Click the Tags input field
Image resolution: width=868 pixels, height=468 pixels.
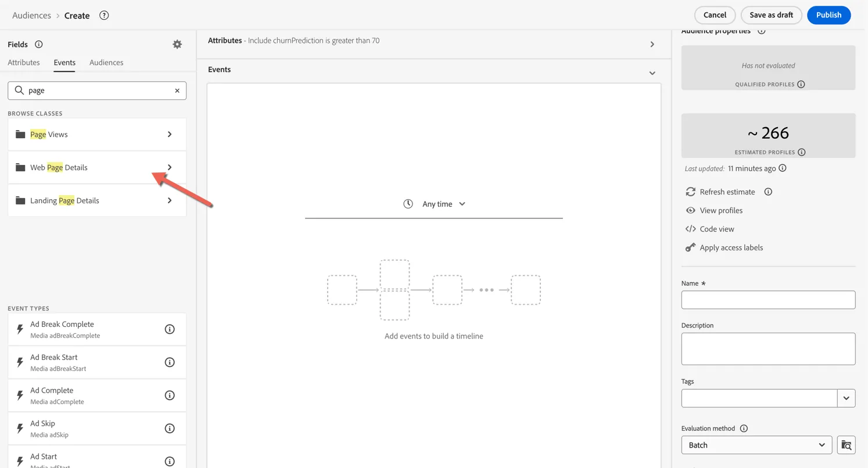[x=759, y=398]
